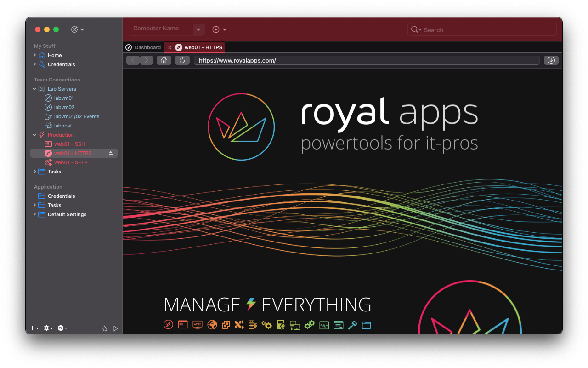588x368 pixels.
Task: Open the add (+) menu in sidebar footer
Action: (34, 328)
